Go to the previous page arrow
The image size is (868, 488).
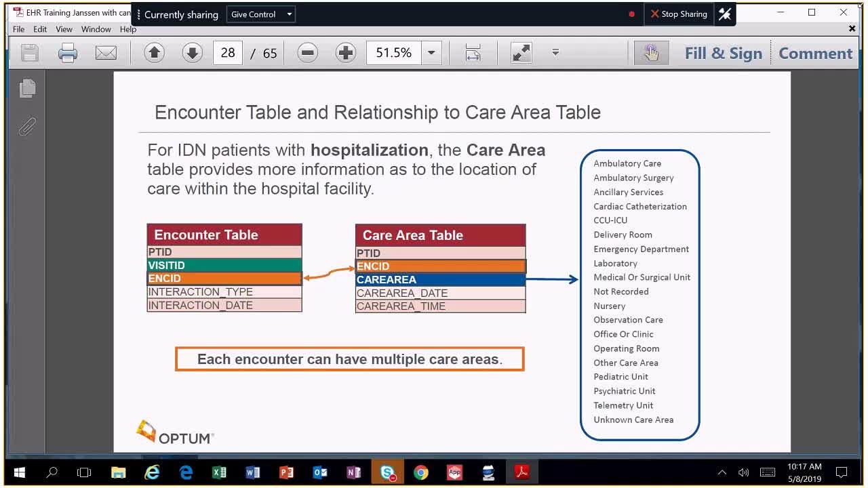154,53
